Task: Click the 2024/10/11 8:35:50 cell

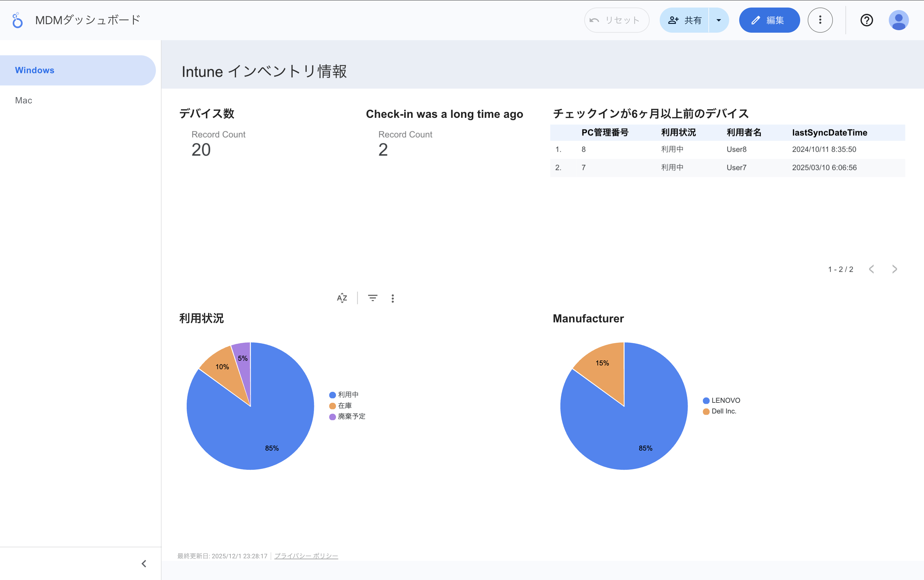Action: pyautogui.click(x=824, y=150)
